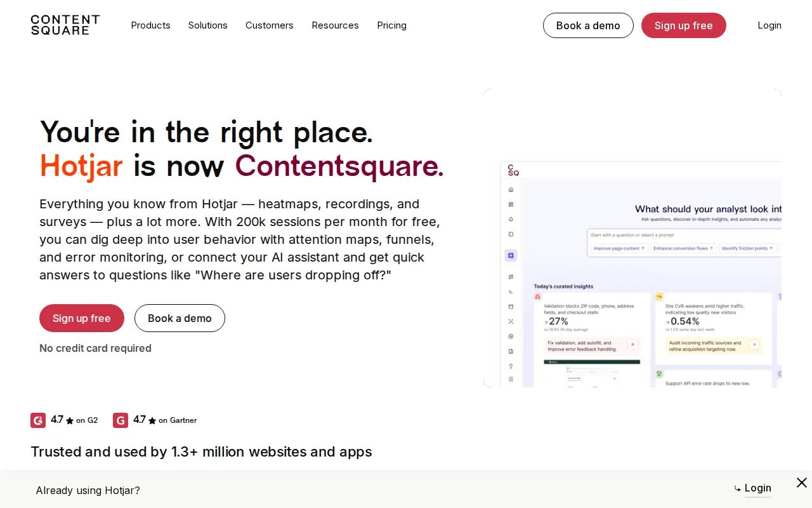
Task: Select the 'Identify friction points' prompt chip
Action: point(748,248)
